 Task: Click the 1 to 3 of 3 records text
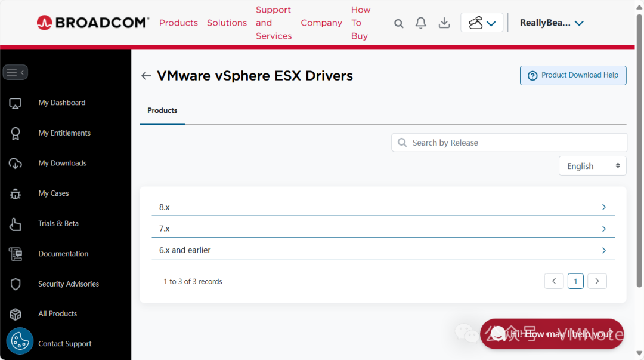click(x=193, y=281)
